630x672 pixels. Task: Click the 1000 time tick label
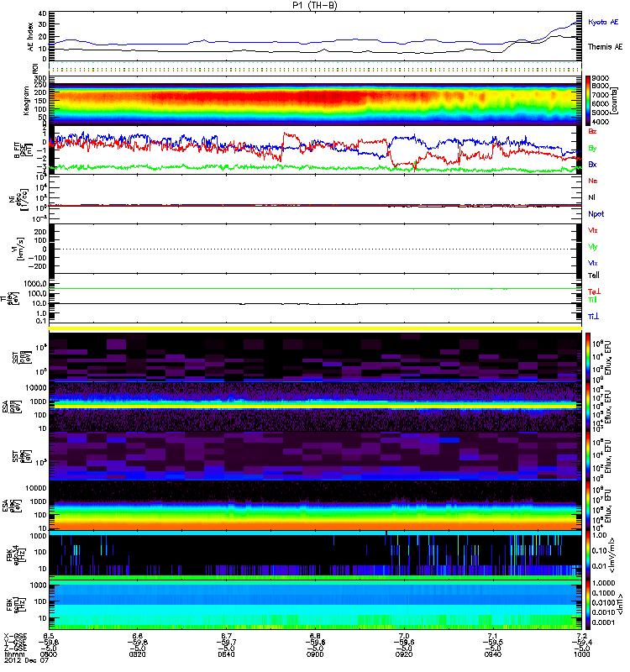[x=581, y=654]
